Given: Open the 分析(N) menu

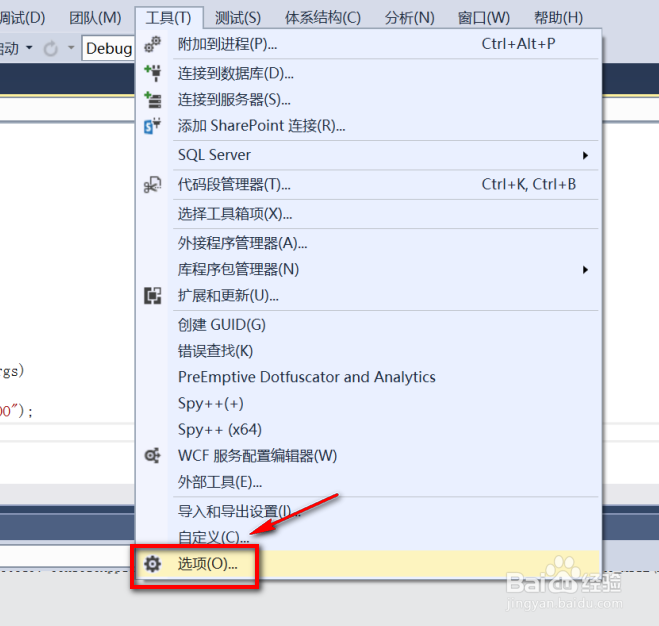Looking at the screenshot, I should coord(410,18).
